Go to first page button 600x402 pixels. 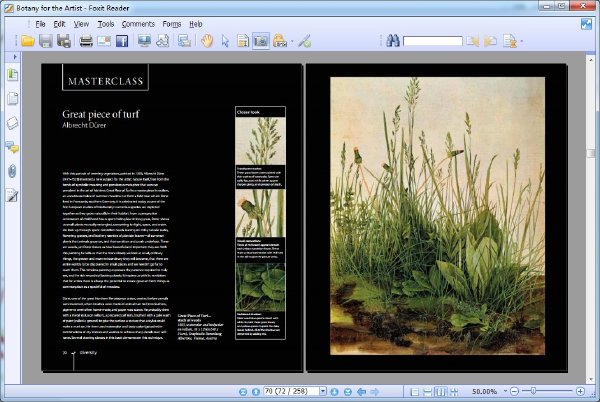243,392
